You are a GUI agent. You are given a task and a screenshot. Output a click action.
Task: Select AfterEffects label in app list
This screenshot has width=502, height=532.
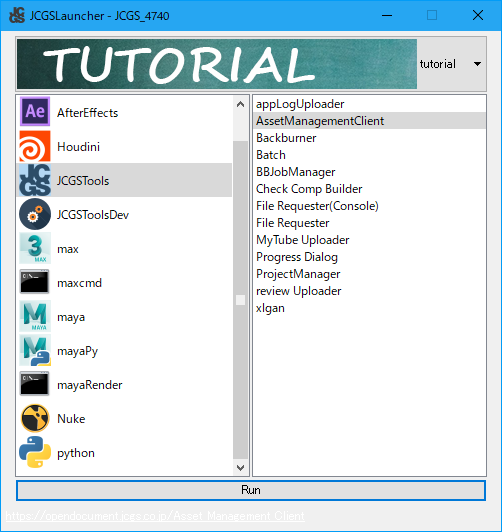(88, 113)
